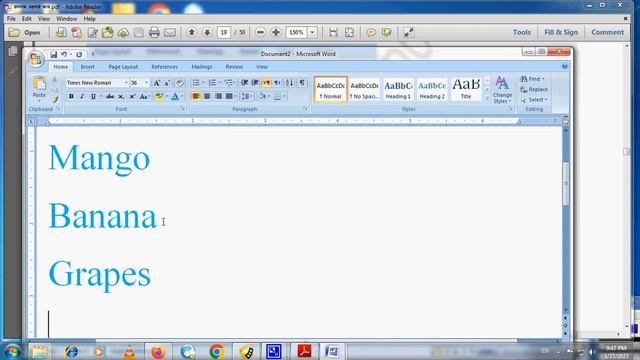This screenshot has width=640, height=360.
Task: Click the Increase Indent icon
Action: pos(255,83)
